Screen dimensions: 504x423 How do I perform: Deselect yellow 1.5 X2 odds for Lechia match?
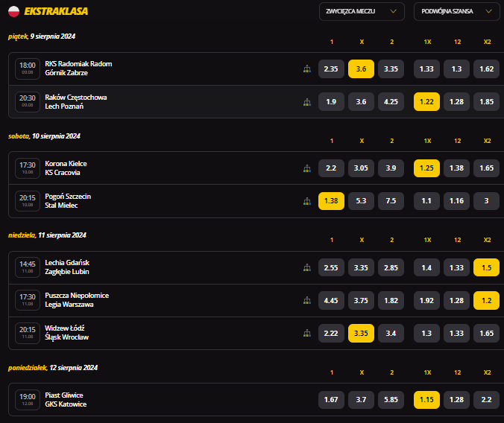pyautogui.click(x=486, y=267)
